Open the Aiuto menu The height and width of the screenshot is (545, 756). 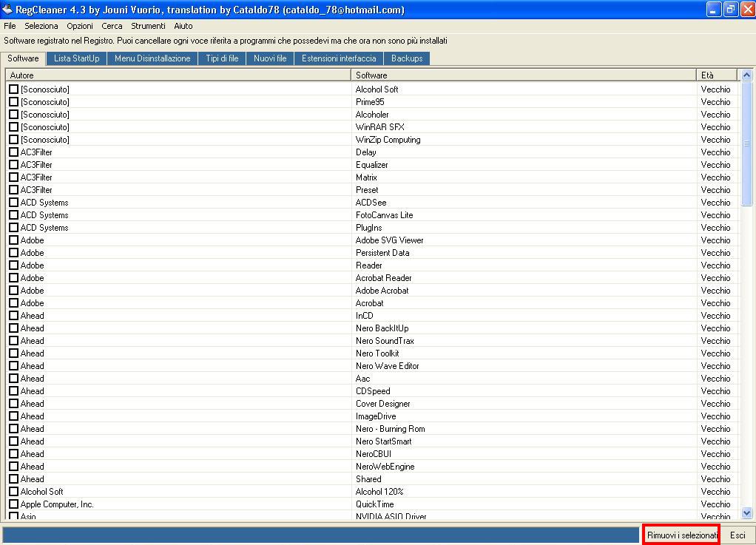183,26
